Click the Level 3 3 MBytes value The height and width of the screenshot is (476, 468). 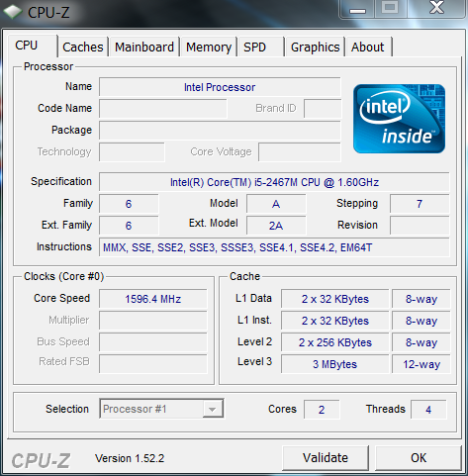point(334,364)
